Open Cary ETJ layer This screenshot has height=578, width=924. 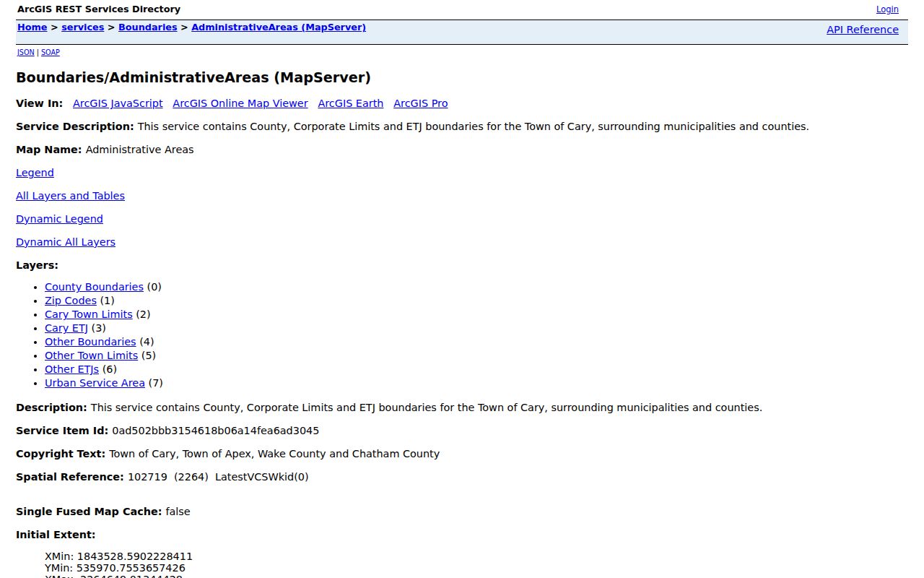click(x=66, y=328)
